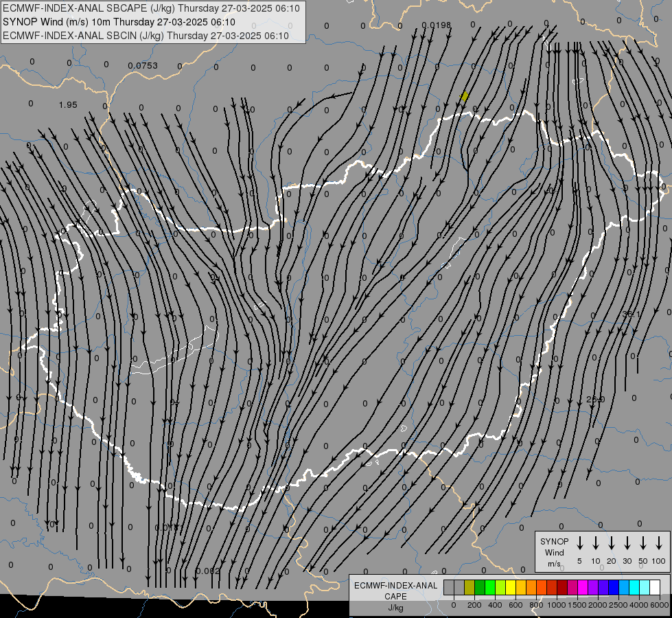The image size is (672, 618).
Task: Pick the violet swatch right of 2000
Action: [x=604, y=587]
